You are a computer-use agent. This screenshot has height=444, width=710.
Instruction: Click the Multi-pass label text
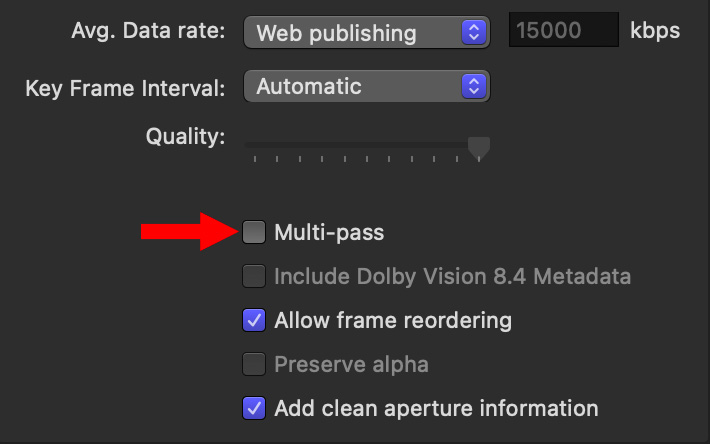click(329, 233)
